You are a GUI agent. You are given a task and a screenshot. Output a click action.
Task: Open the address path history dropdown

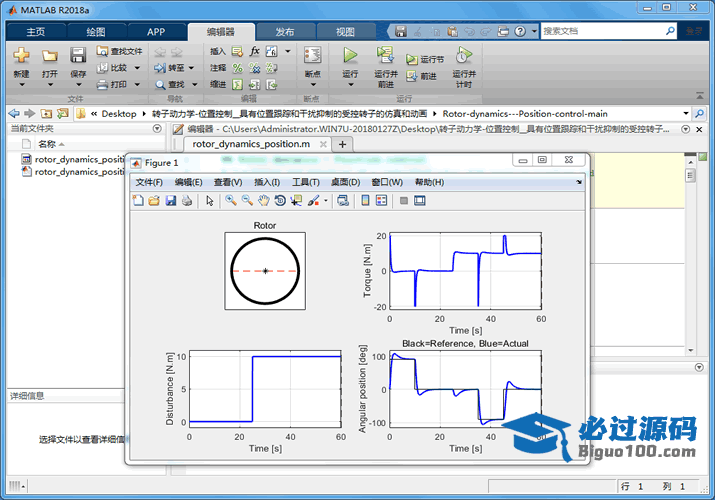[686, 113]
